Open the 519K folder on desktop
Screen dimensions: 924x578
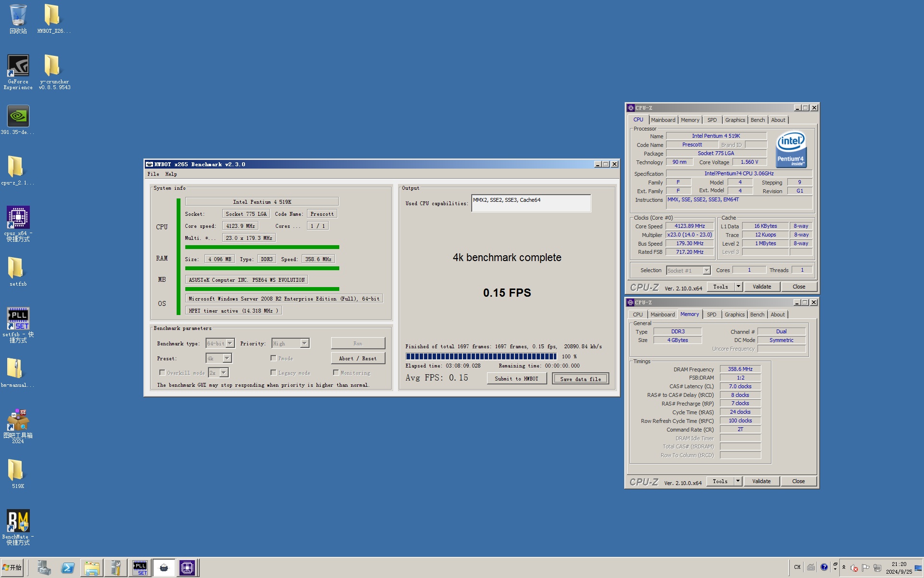click(x=18, y=473)
